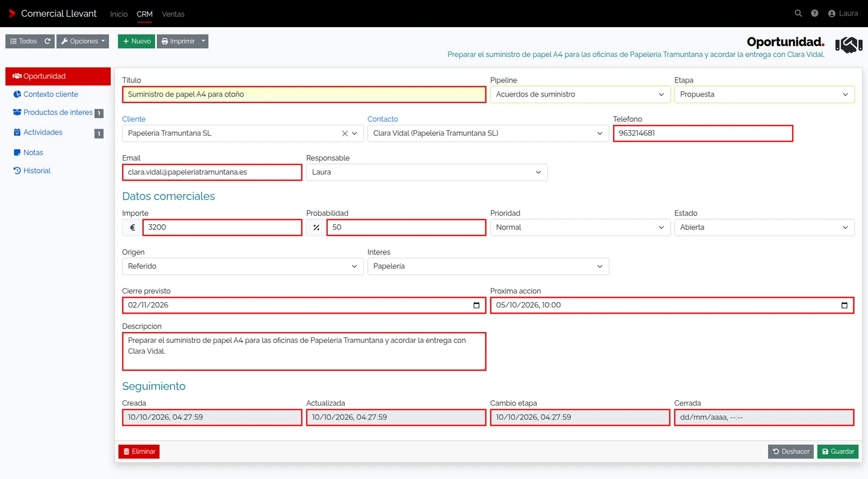
Task: Open the help question mark icon
Action: 814,14
